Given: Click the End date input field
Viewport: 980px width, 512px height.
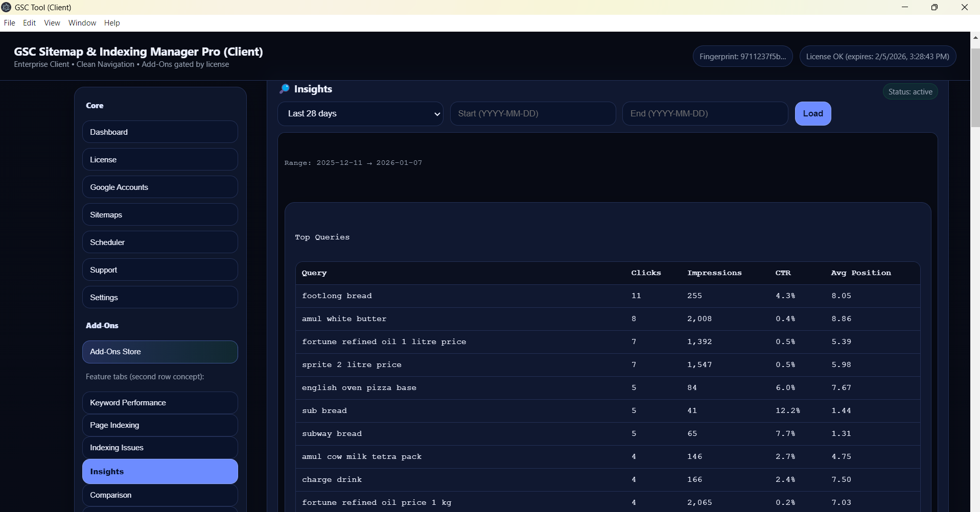Looking at the screenshot, I should (705, 113).
